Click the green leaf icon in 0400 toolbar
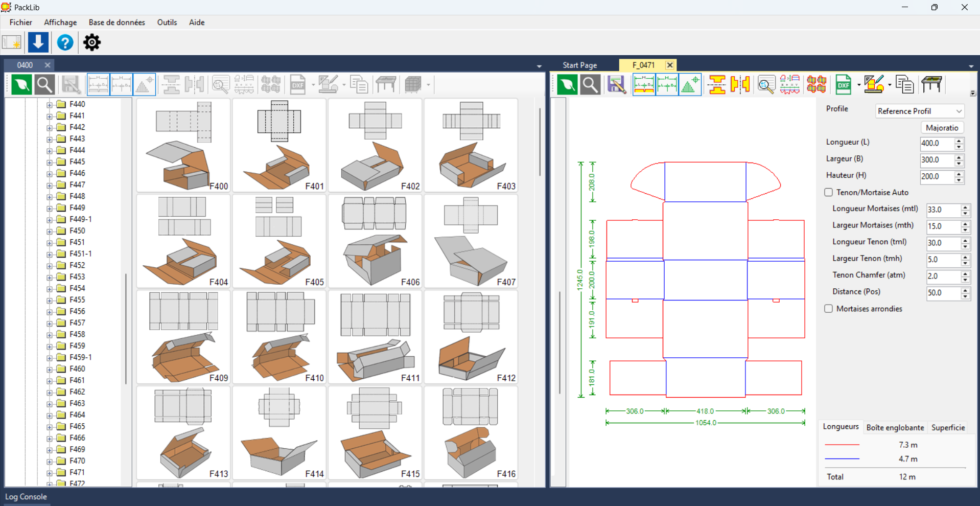 pyautogui.click(x=21, y=85)
